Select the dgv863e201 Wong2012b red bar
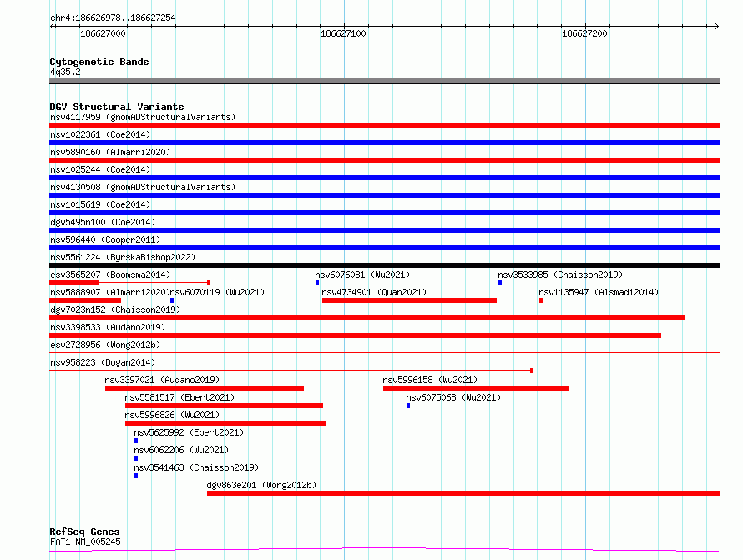Viewport: 743px width, 560px height. point(462,493)
